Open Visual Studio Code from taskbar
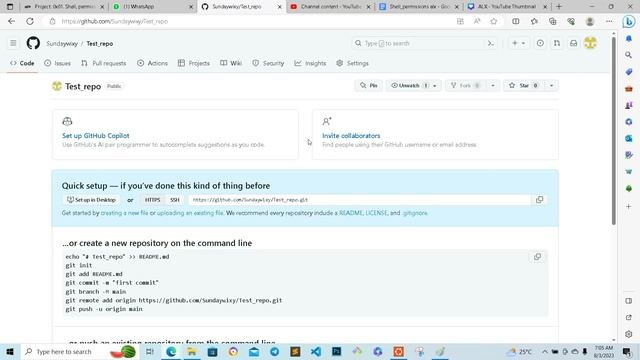The image size is (640, 360). click(316, 351)
